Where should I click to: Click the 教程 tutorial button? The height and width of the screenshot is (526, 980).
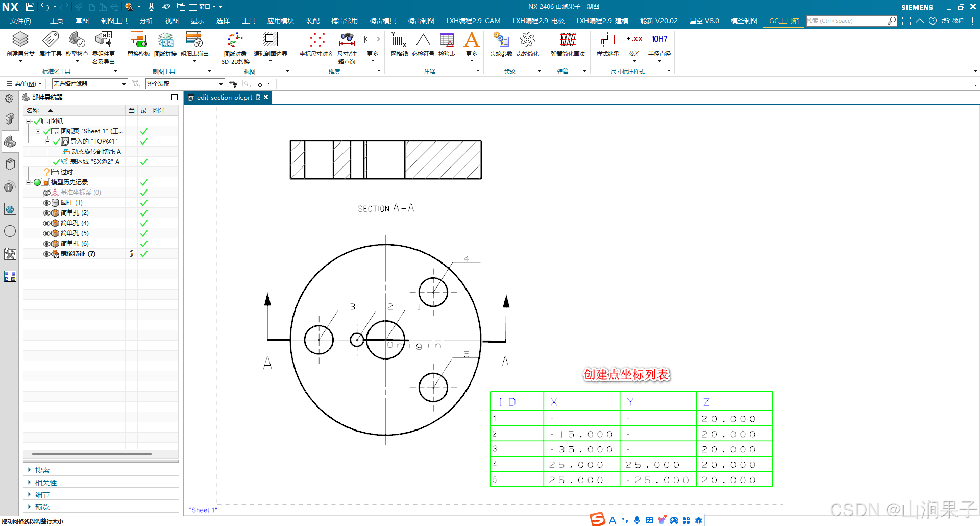953,21
